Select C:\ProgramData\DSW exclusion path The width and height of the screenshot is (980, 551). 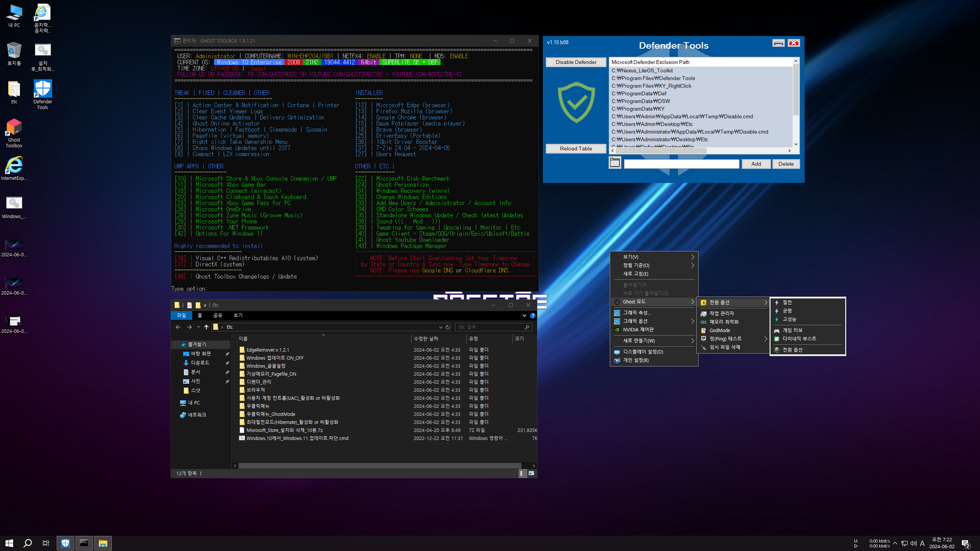(640, 101)
